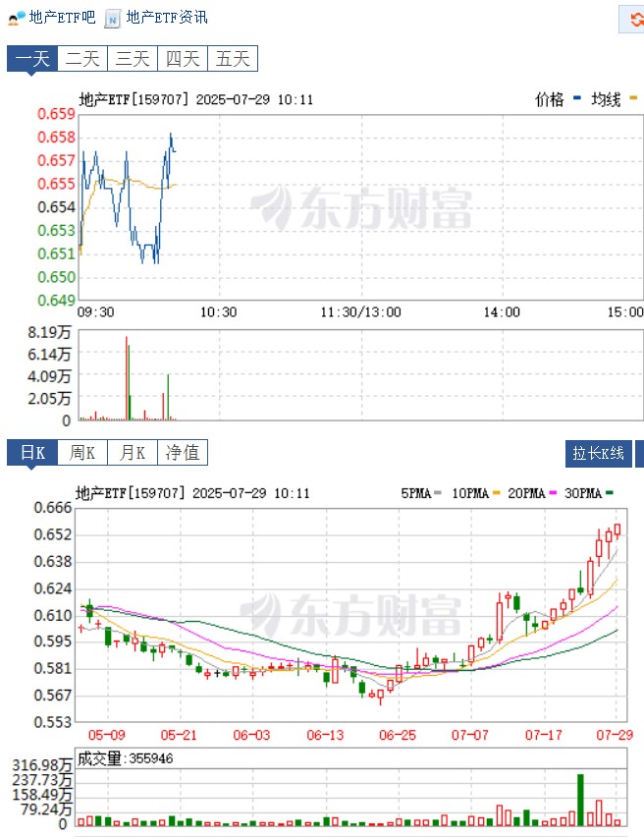Click the 8.19万 volume axis label
Viewport: 644px width, 837px height.
tap(50, 333)
